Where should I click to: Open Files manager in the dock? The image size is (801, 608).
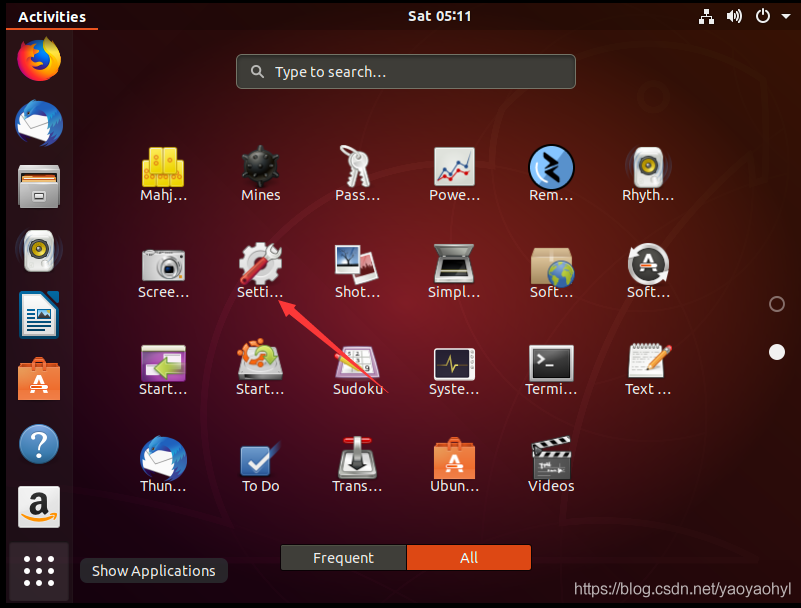point(39,186)
